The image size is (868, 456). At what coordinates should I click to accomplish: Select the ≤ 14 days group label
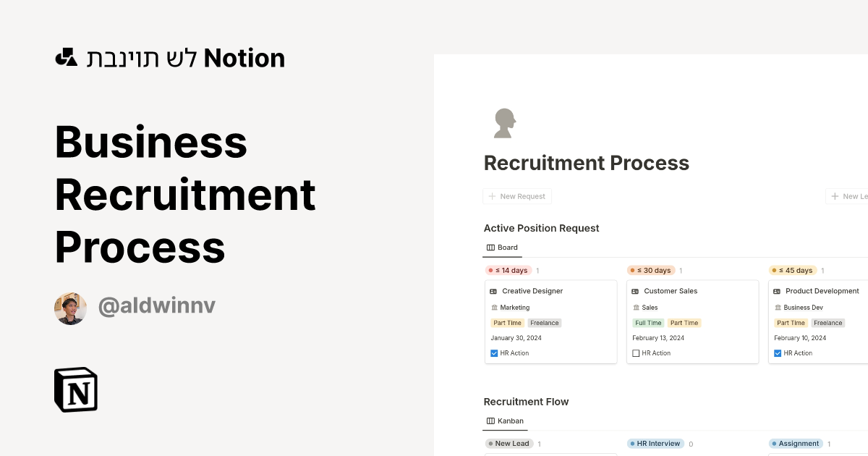(x=508, y=271)
